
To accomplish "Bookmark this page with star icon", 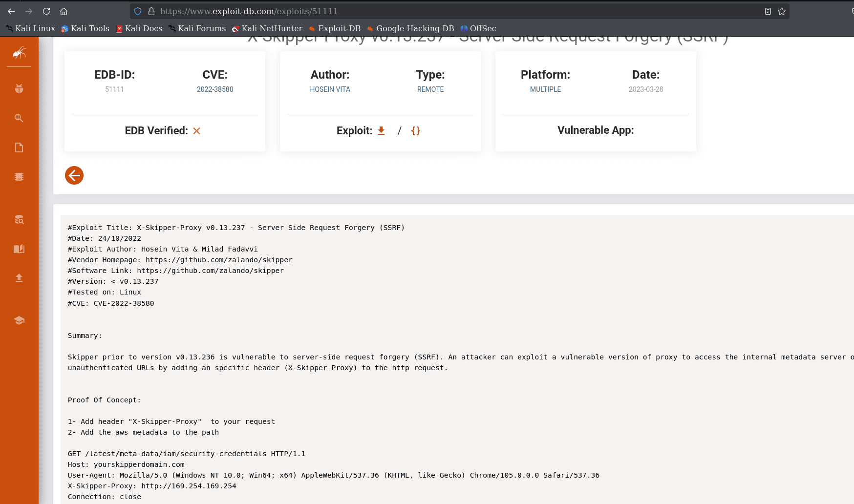I will (x=782, y=11).
